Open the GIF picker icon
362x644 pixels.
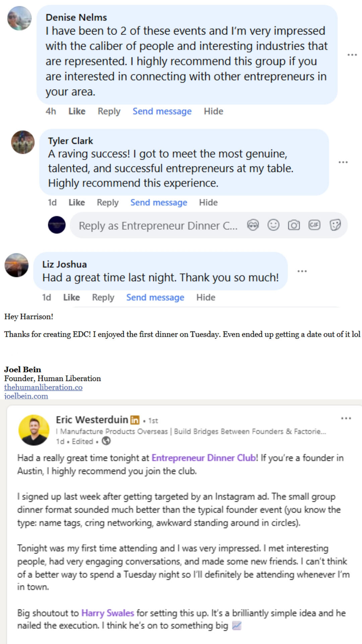click(x=314, y=225)
